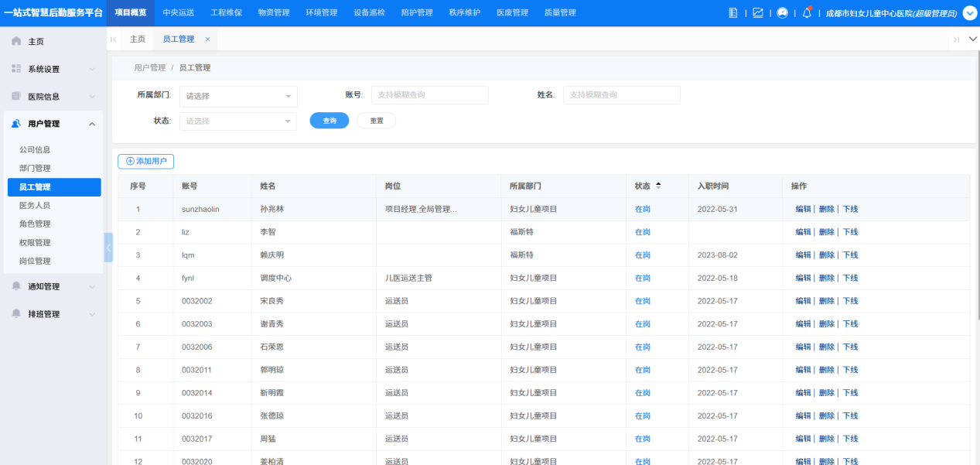980x465 pixels.
Task: Sort the table by the 状态 sort arrows
Action: click(x=658, y=186)
